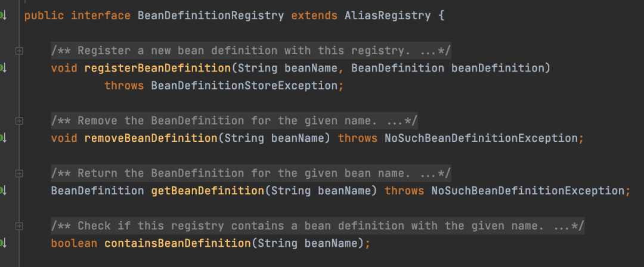Screen dimensions: 644x267
Task: Expand fold icon for 'Remove the BeanDefinition' Javadoc
Action: [x=19, y=121]
